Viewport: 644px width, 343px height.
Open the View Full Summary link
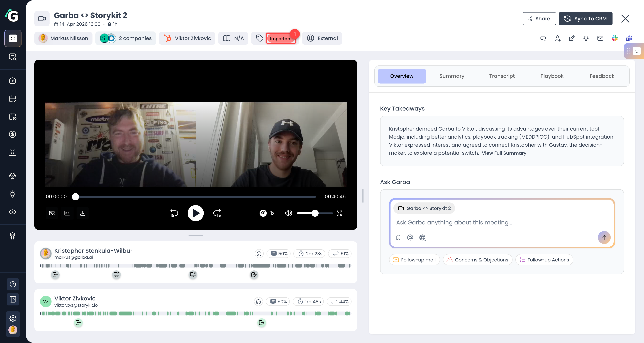click(x=504, y=153)
